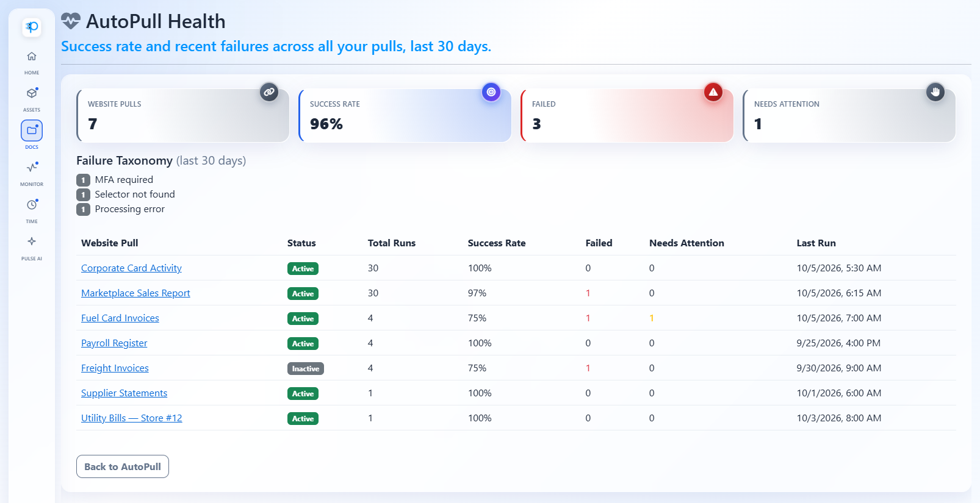Viewport: 980px width, 503px height.
Task: Click the heartbeat icon beside AutoPull Health
Action: click(x=71, y=21)
